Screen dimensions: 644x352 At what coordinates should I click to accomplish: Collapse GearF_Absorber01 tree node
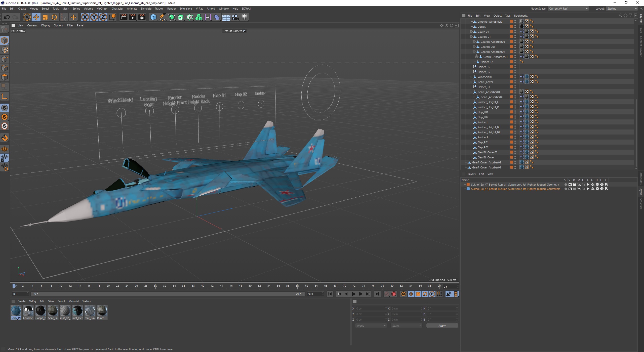(471, 92)
